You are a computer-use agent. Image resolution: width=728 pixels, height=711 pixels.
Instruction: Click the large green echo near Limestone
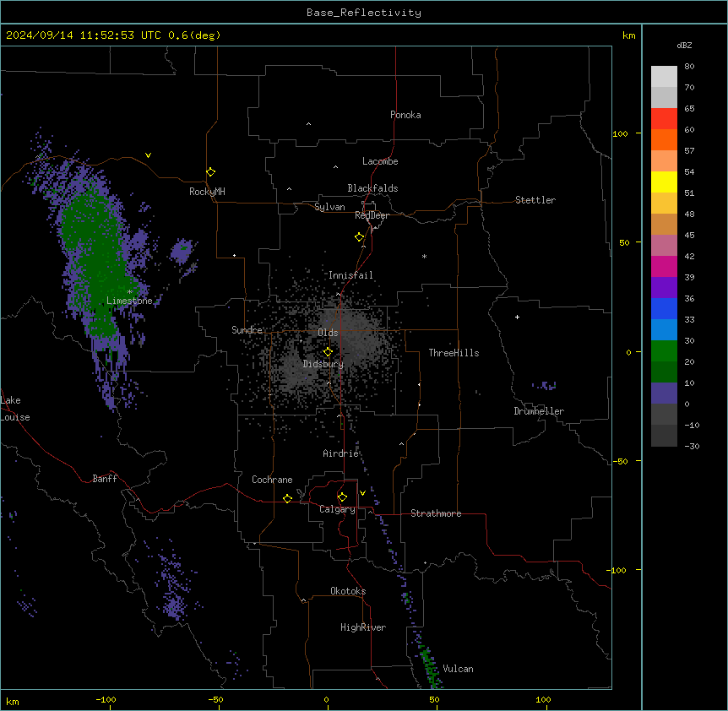[95, 260]
